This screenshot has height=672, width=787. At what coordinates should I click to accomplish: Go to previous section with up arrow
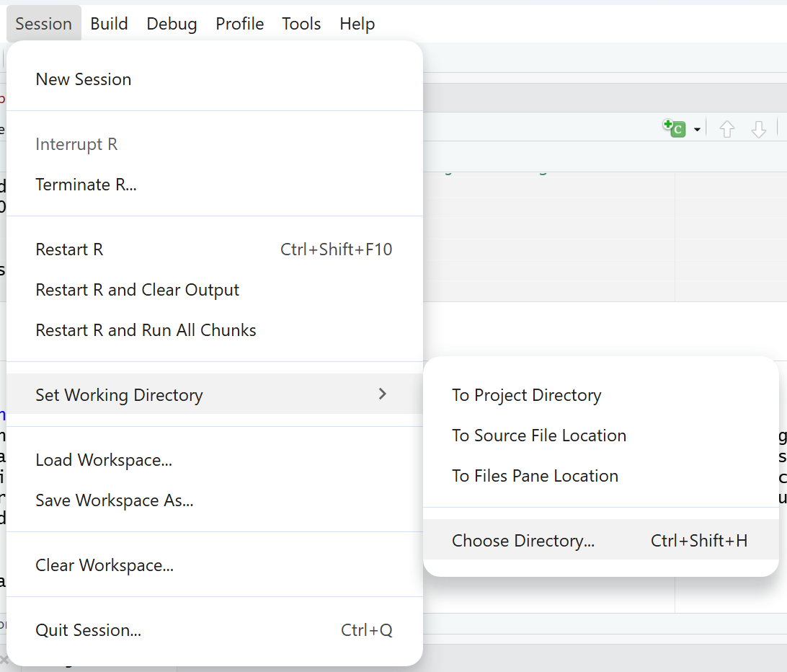[x=726, y=129]
